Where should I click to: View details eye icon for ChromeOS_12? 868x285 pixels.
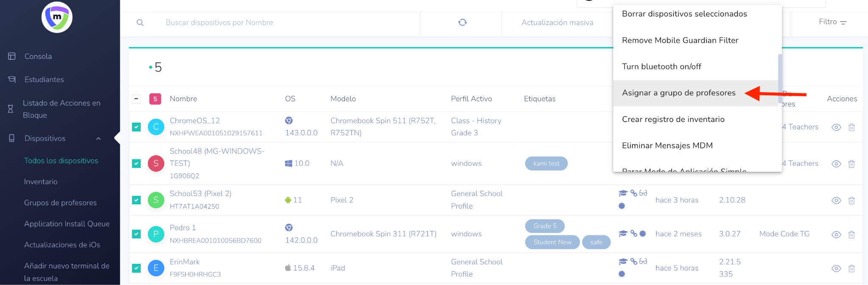(x=836, y=127)
